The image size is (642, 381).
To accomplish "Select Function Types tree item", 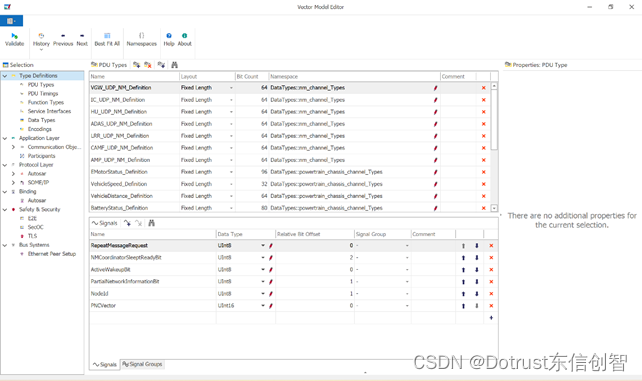I will pos(45,103).
